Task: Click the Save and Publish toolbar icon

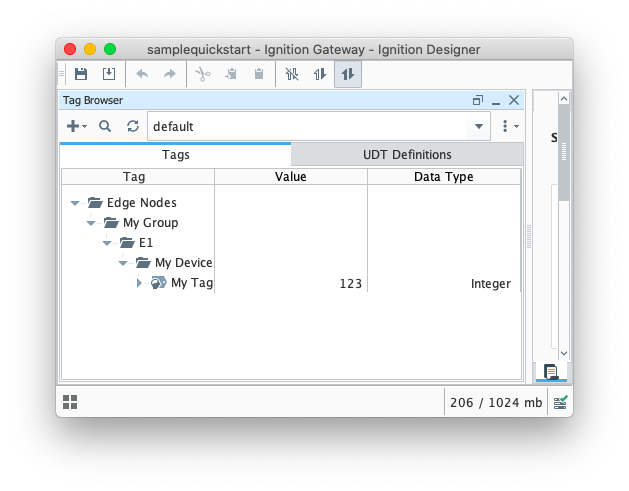Action: click(x=108, y=74)
